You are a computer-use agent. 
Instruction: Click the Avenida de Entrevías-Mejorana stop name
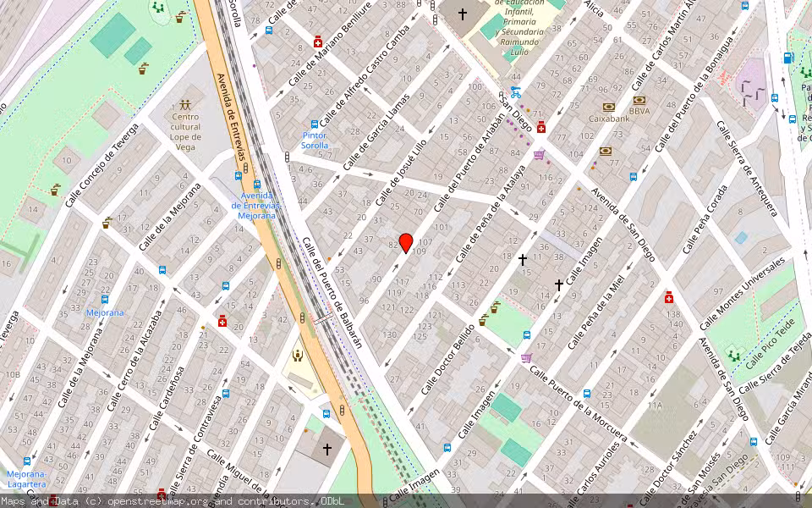256,205
